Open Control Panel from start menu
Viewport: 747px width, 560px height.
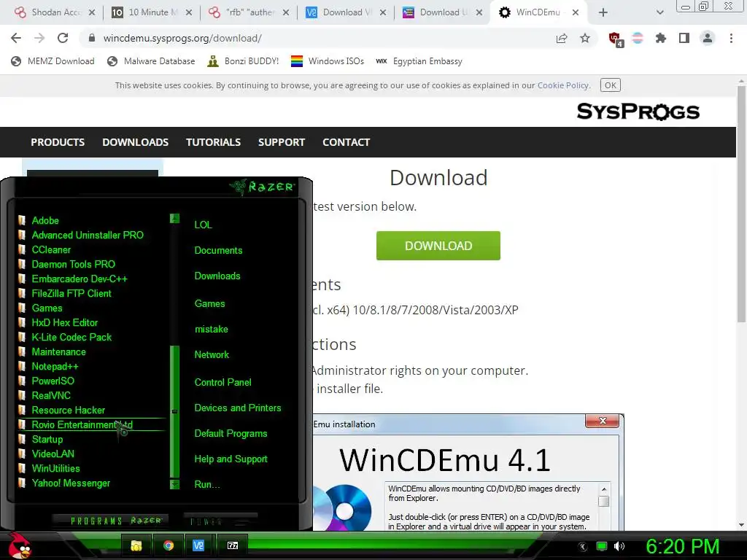click(x=222, y=382)
